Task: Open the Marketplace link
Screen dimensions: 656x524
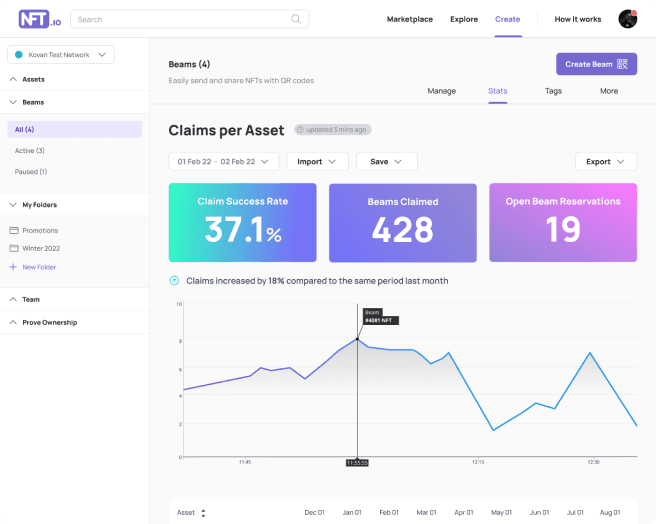Action: [409, 19]
